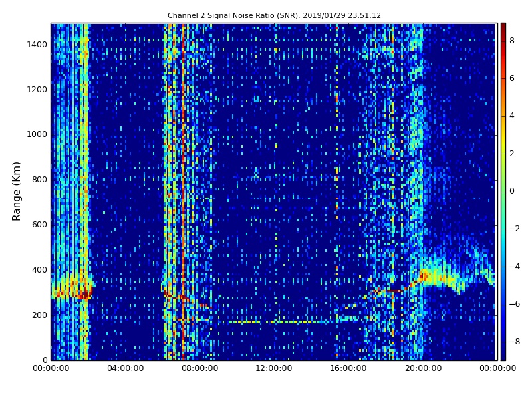The width and height of the screenshot is (532, 399).
Task: Click the 1400 range tick label
Action: point(37,45)
